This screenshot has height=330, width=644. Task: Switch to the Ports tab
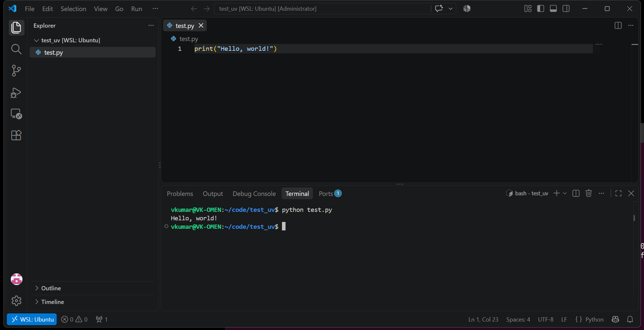[330, 194]
